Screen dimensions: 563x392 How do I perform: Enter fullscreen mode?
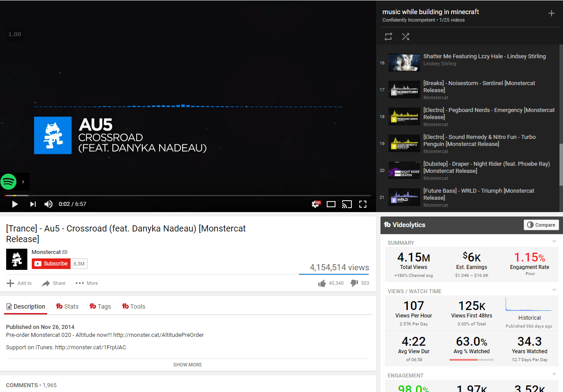coord(363,204)
